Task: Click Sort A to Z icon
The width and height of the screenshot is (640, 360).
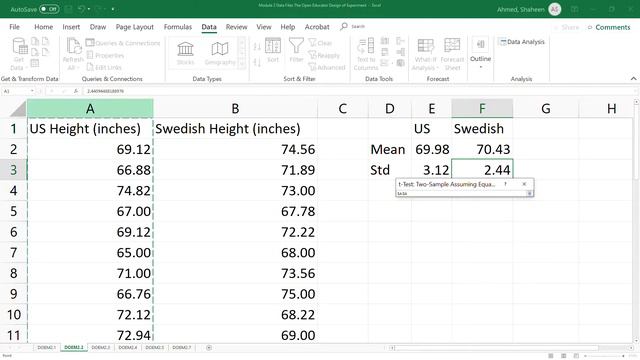Action: [257, 46]
